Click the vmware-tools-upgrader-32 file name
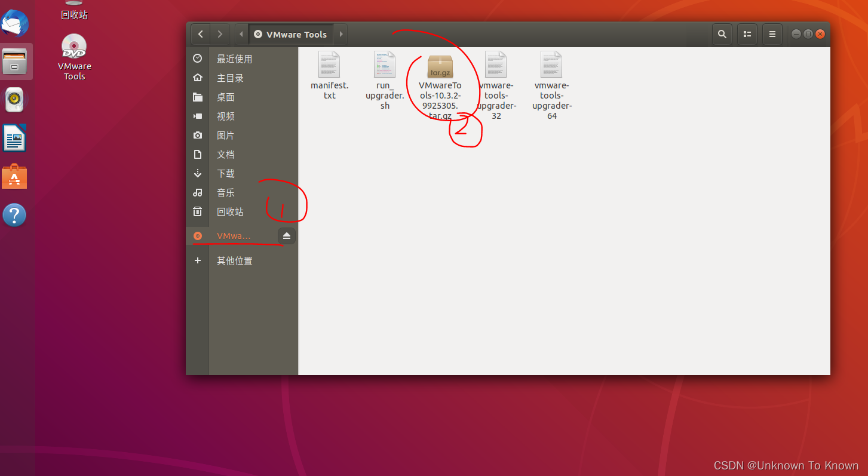This screenshot has height=476, width=868. tap(496, 100)
